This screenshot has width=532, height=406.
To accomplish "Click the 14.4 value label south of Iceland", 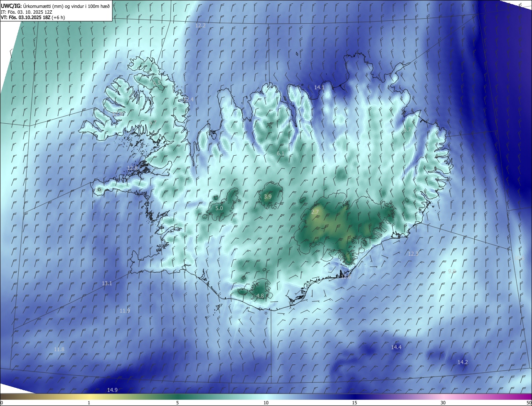I will 397,347.
